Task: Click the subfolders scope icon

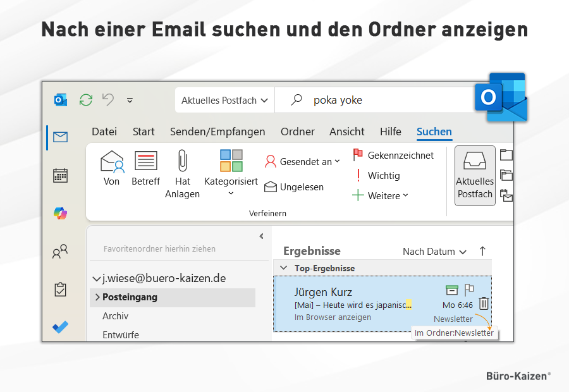Action: pos(506,175)
